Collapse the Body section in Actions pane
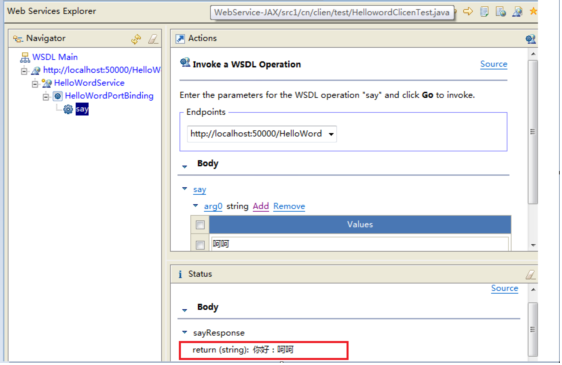Image resolution: width=562 pixels, height=365 pixels. pos(185,167)
